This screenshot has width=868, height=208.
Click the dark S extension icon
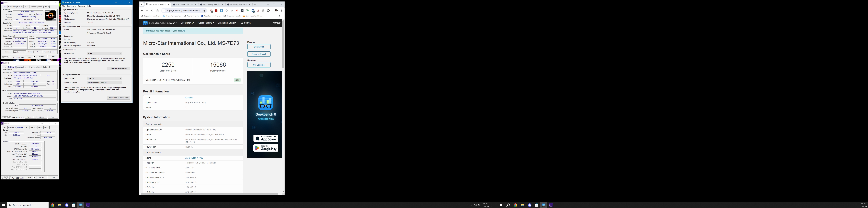tap(242, 10)
